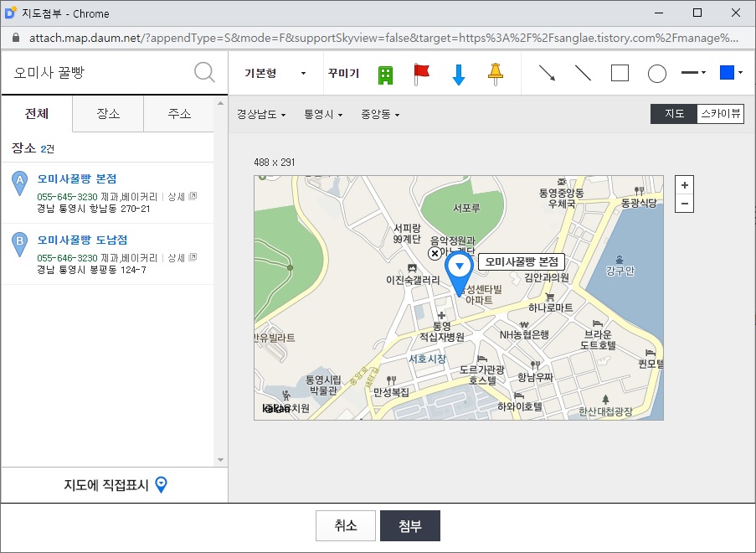Click phone number 055-646-3230
Image resolution: width=756 pixels, height=553 pixels.
tap(67, 258)
